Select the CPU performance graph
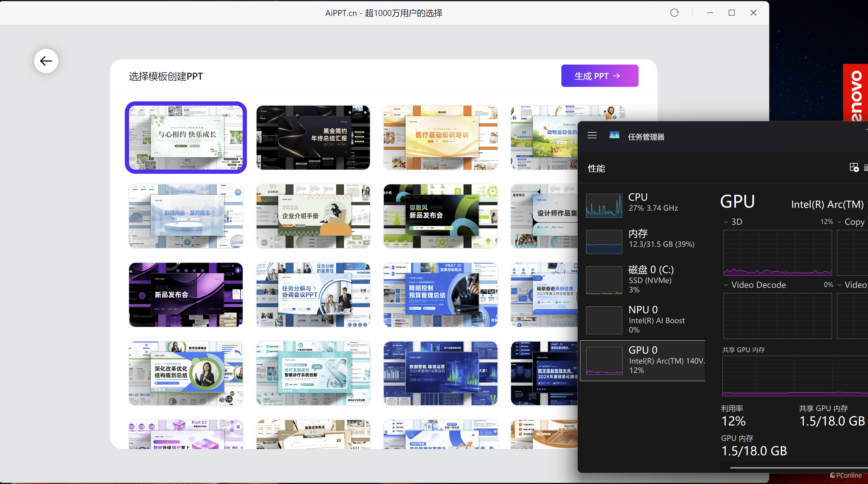The width and height of the screenshot is (868, 484). pyautogui.click(x=604, y=205)
